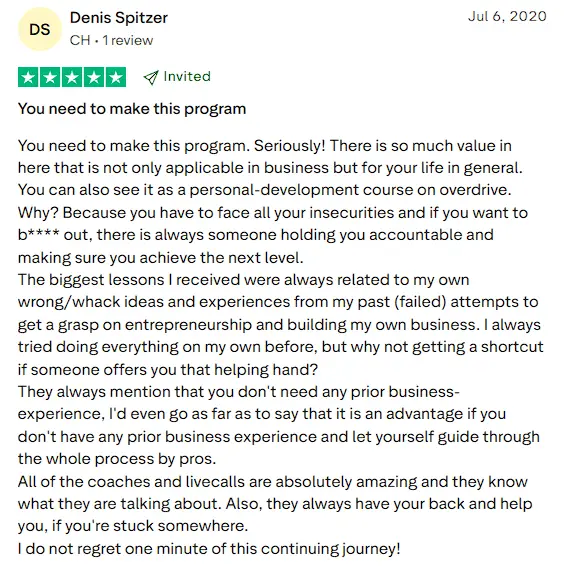Click the fifth green rating star

(x=116, y=77)
